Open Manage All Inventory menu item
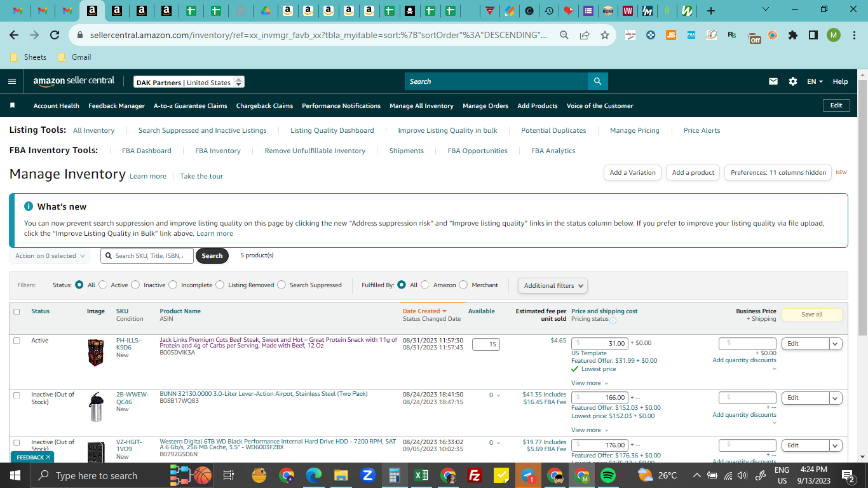 click(421, 105)
